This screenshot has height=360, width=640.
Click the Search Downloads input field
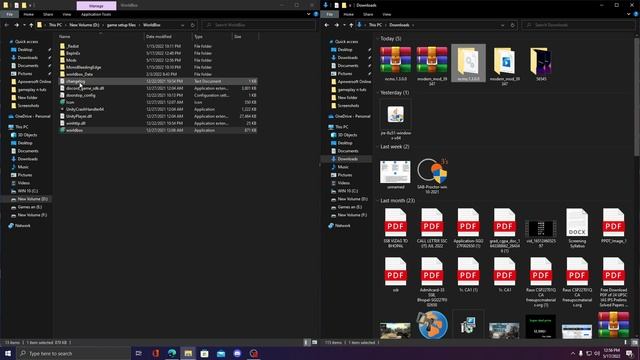tap(579, 25)
